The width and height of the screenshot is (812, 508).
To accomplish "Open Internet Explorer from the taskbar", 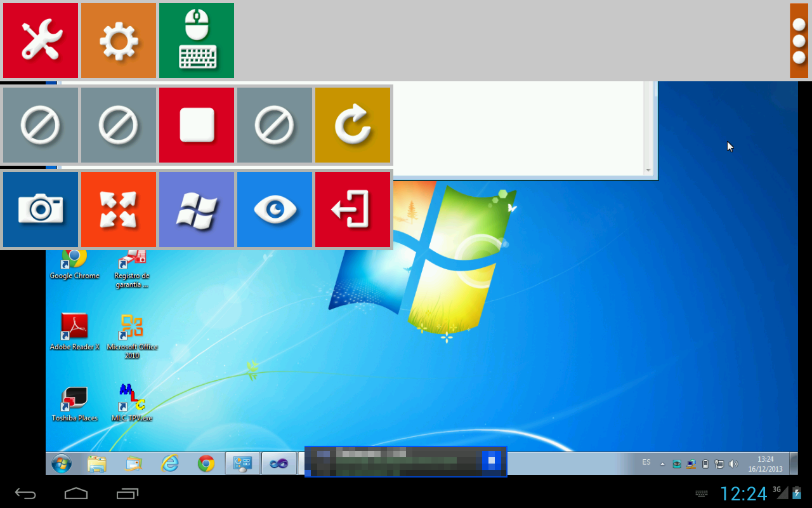I will click(x=169, y=463).
